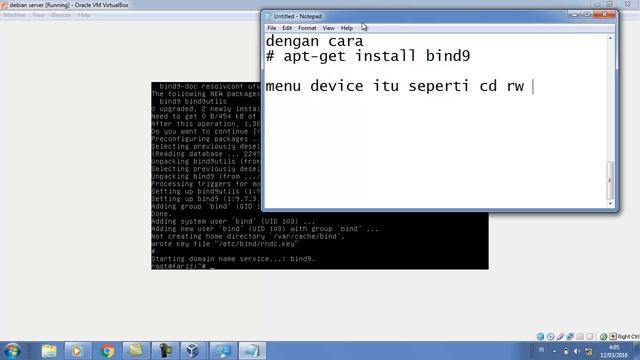Click the Windows Start button
This screenshot has width=640, height=360.
(12, 351)
